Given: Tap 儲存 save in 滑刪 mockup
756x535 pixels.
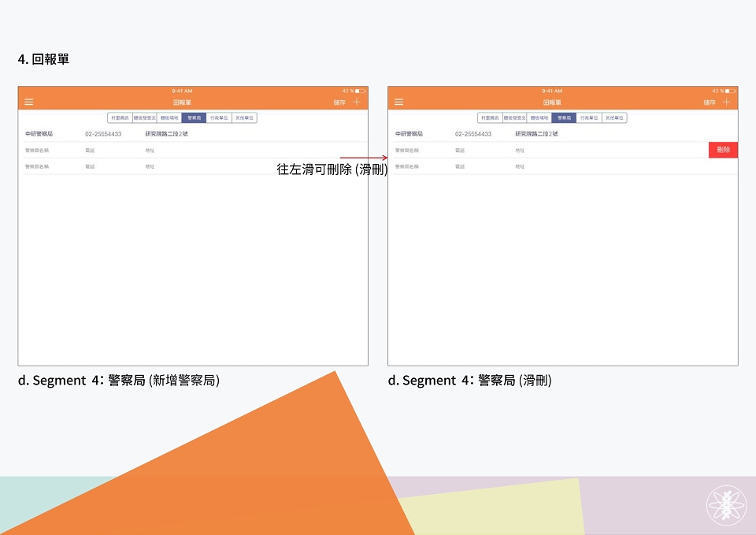Looking at the screenshot, I should [x=710, y=102].
